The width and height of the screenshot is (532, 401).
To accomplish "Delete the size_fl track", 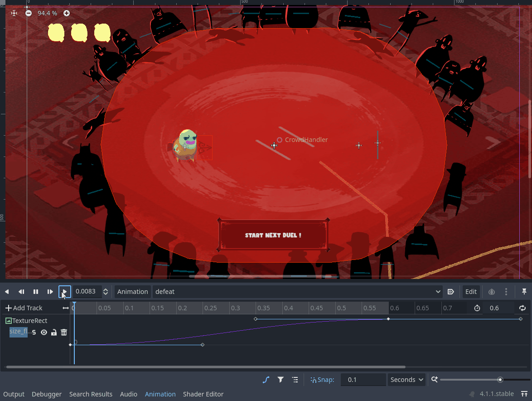I will pyautogui.click(x=64, y=333).
